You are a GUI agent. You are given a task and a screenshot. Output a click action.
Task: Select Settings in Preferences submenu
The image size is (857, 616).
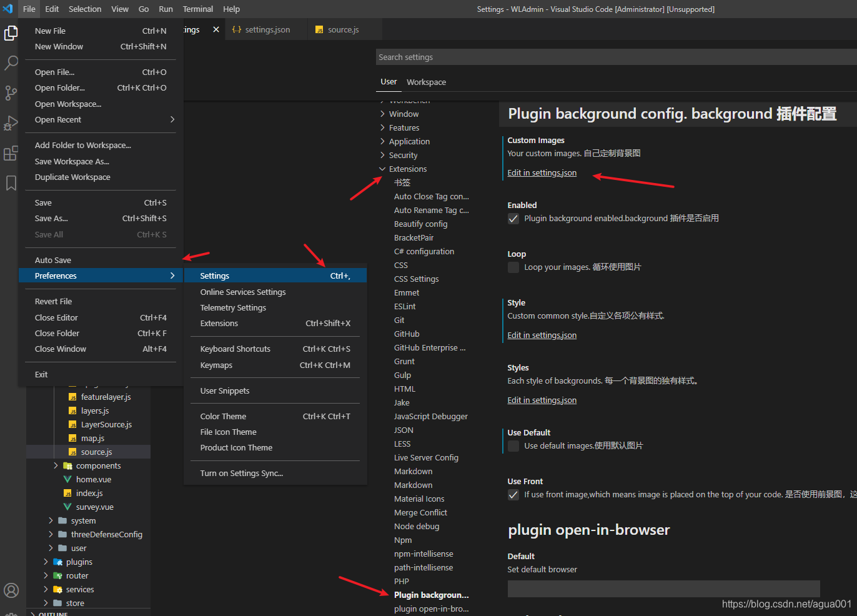tap(275, 276)
